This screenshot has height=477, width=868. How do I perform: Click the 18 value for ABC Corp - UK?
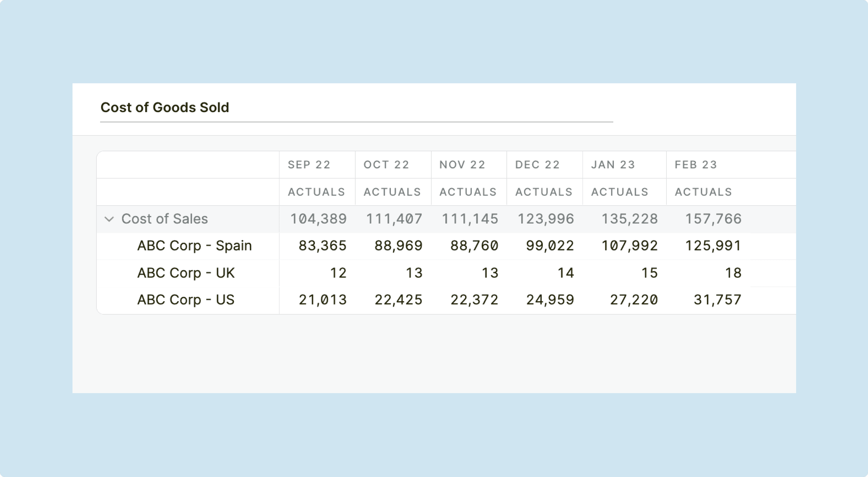[734, 273]
